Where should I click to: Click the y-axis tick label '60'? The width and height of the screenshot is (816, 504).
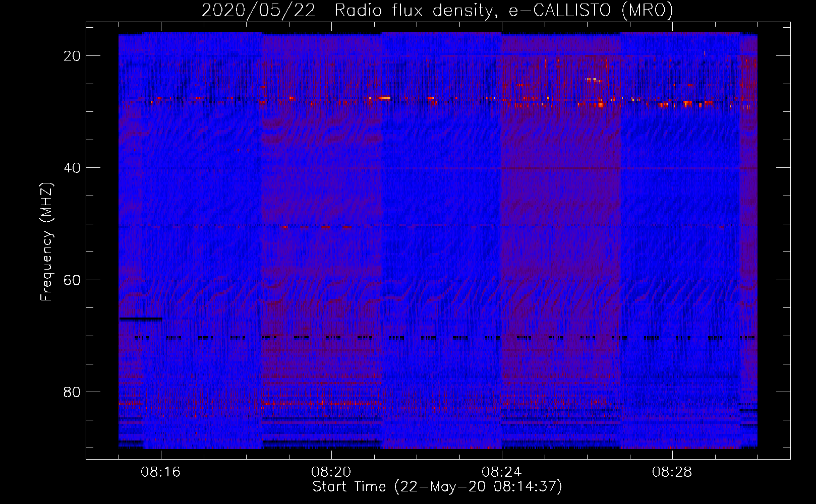[x=73, y=280]
